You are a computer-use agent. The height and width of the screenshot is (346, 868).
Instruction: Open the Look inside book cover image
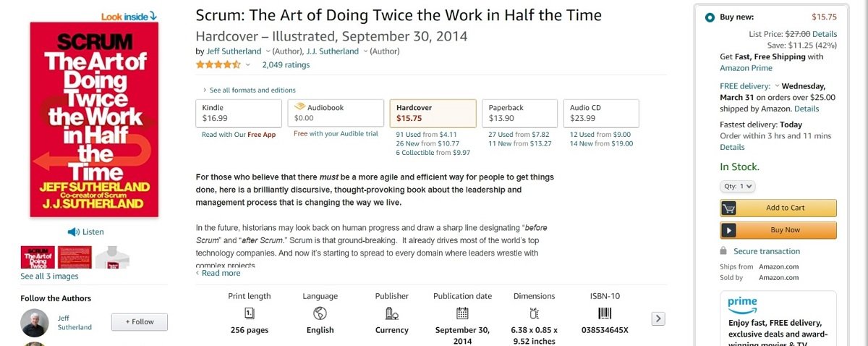coord(94,119)
